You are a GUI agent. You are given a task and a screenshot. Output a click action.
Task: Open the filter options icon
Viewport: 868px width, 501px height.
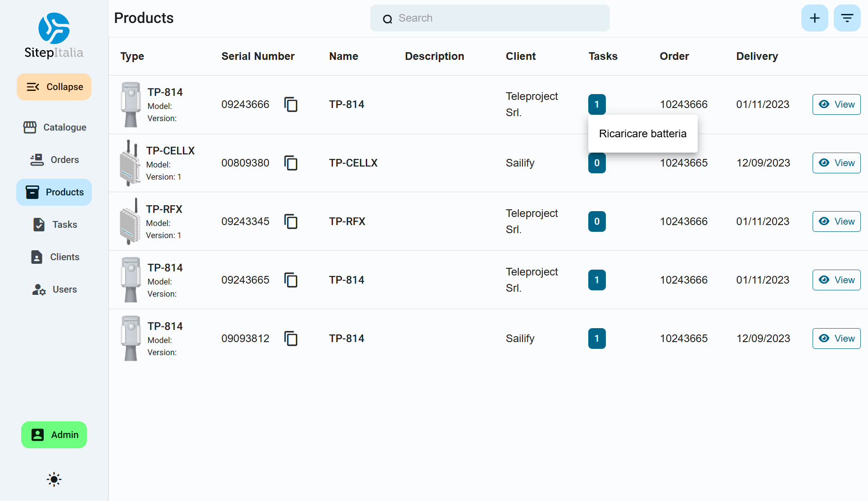point(847,18)
